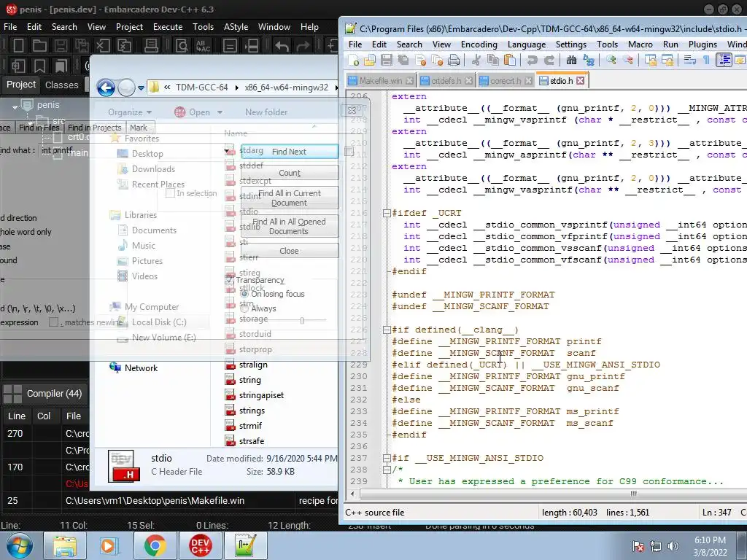This screenshot has width=747, height=560.
Task: Collapse fold marker at #ifdef _UCRT line
Action: click(x=387, y=213)
